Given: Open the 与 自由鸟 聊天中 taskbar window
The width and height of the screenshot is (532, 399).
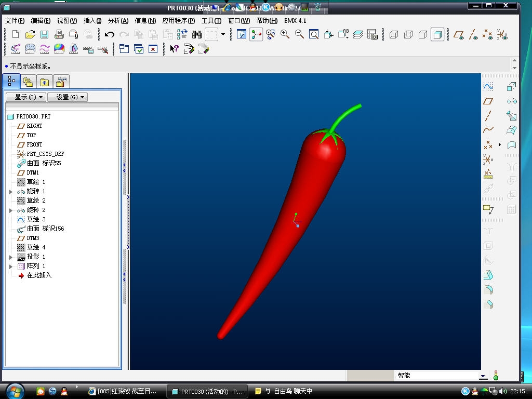Looking at the screenshot, I should [x=283, y=391].
